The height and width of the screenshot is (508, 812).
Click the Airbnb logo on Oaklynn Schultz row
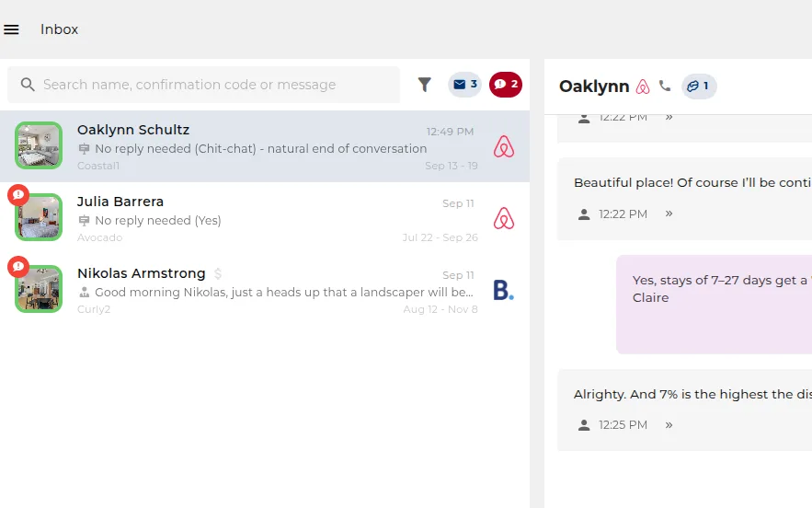[x=503, y=146]
